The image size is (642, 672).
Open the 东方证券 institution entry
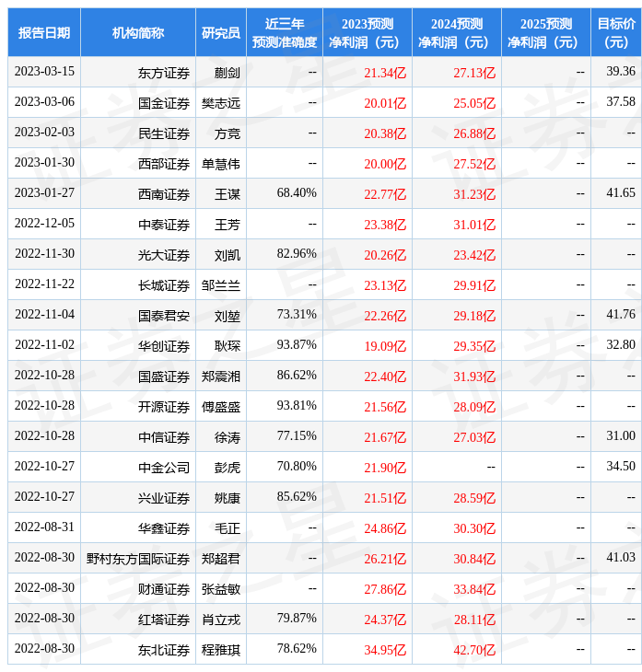coord(164,73)
